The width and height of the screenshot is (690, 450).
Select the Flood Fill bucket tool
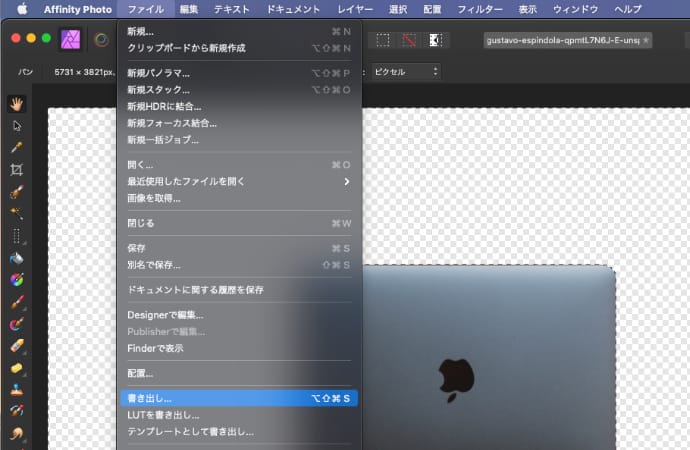click(x=16, y=257)
